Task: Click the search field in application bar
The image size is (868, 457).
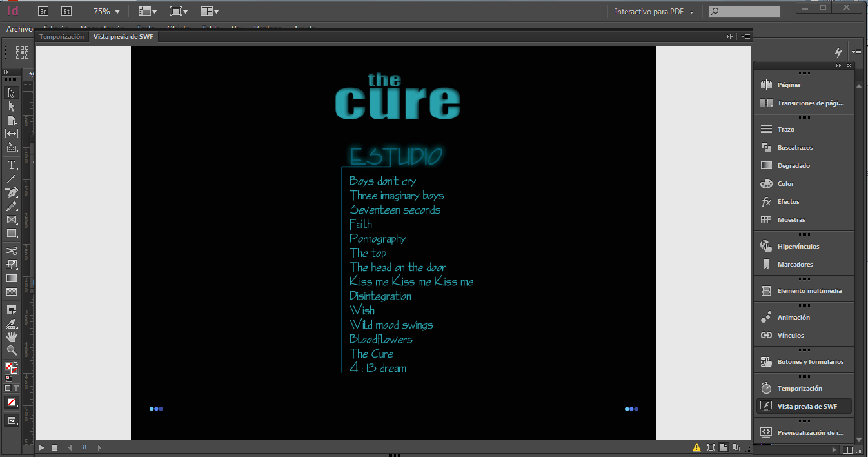Action: (x=744, y=12)
